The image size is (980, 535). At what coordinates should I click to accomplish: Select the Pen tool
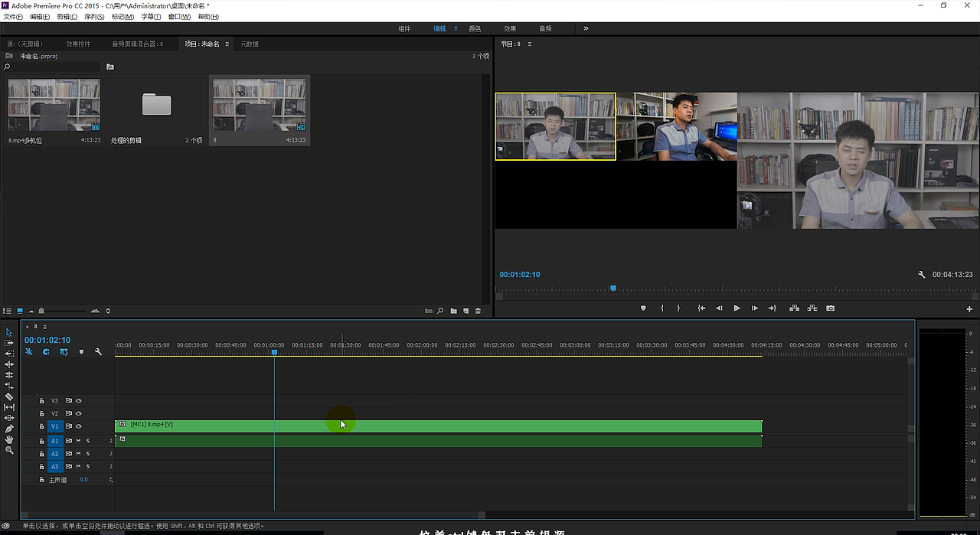click(9, 429)
